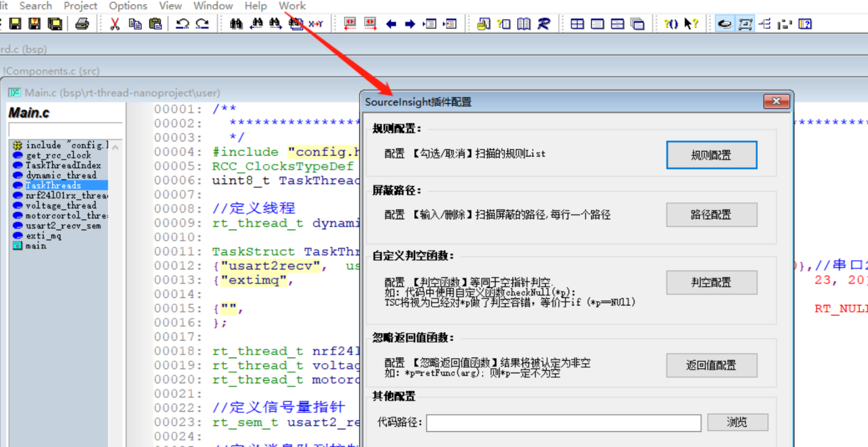Click the Tile Windows grid icon

[x=577, y=24]
